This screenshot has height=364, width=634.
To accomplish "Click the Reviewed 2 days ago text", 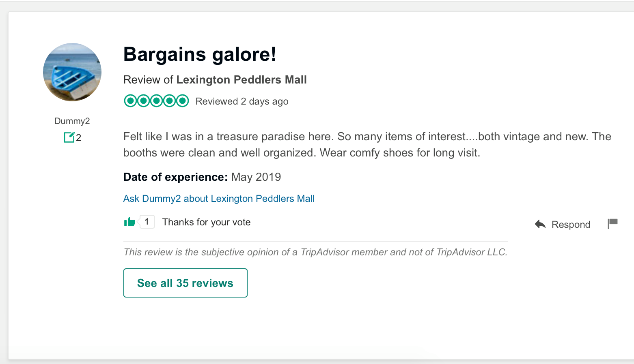I will [242, 101].
